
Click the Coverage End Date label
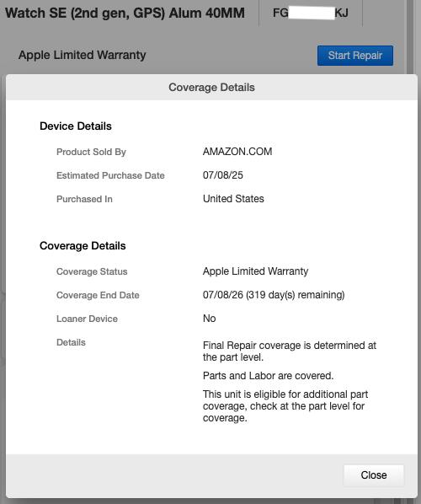point(98,295)
